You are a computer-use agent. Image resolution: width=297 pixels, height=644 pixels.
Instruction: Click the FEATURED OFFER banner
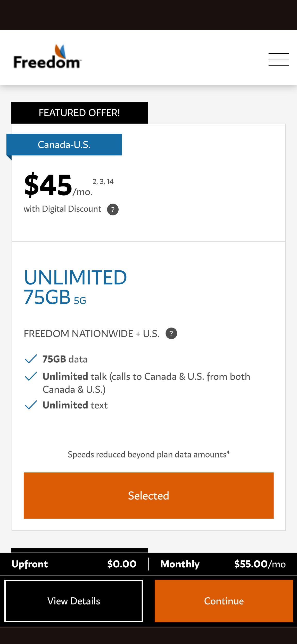tap(79, 112)
